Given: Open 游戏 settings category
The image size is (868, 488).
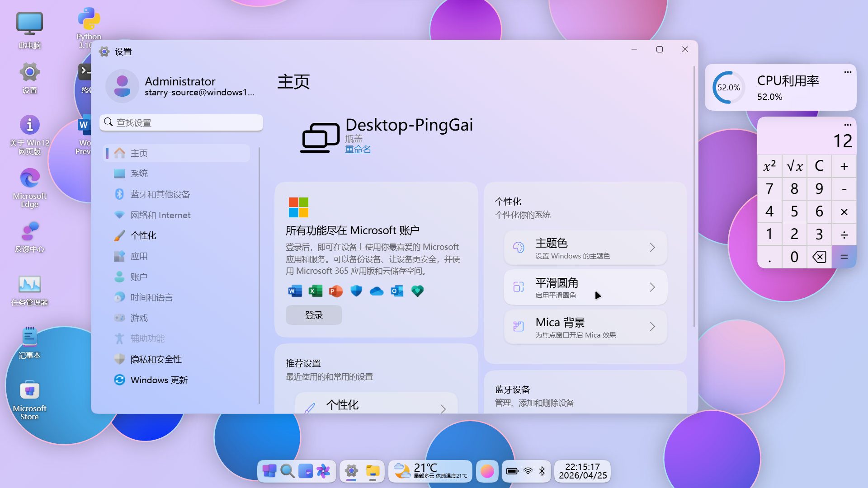Looking at the screenshot, I should pos(177,318).
